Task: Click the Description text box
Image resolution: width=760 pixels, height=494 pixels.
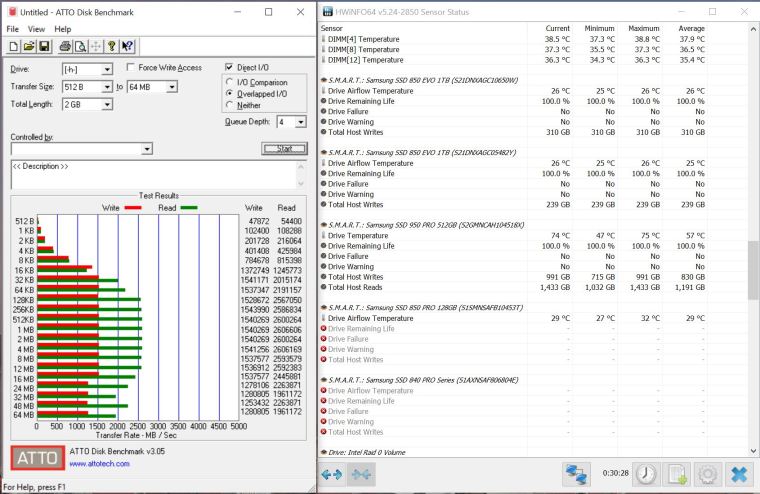Action: (153, 175)
